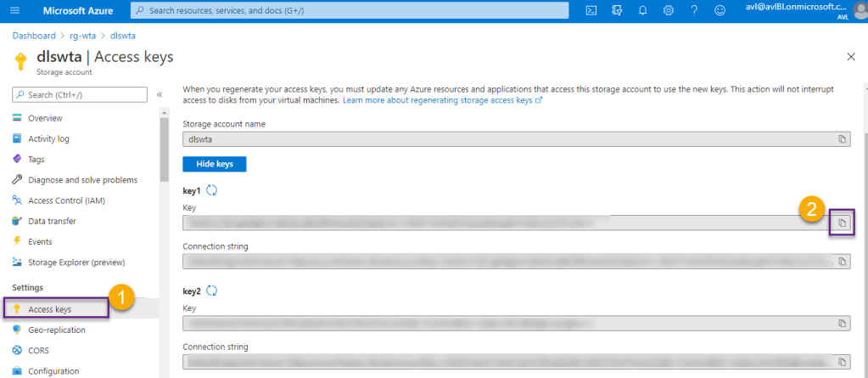Click the Help question mark icon
This screenshot has width=868, height=378.
pyautogui.click(x=694, y=10)
